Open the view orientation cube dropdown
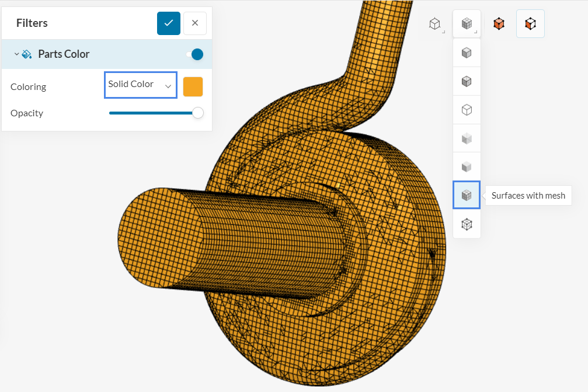Screen dimensions: 588x392 pos(434,24)
